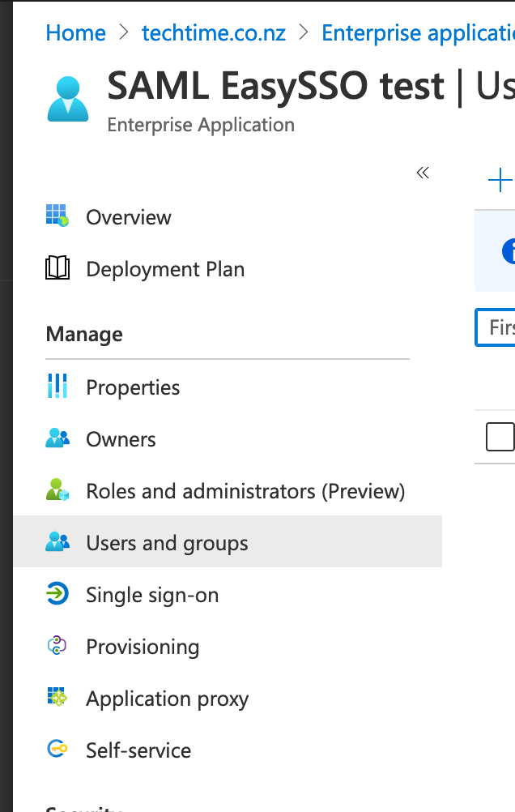Click the SAML EasySSO test page title

(275, 86)
